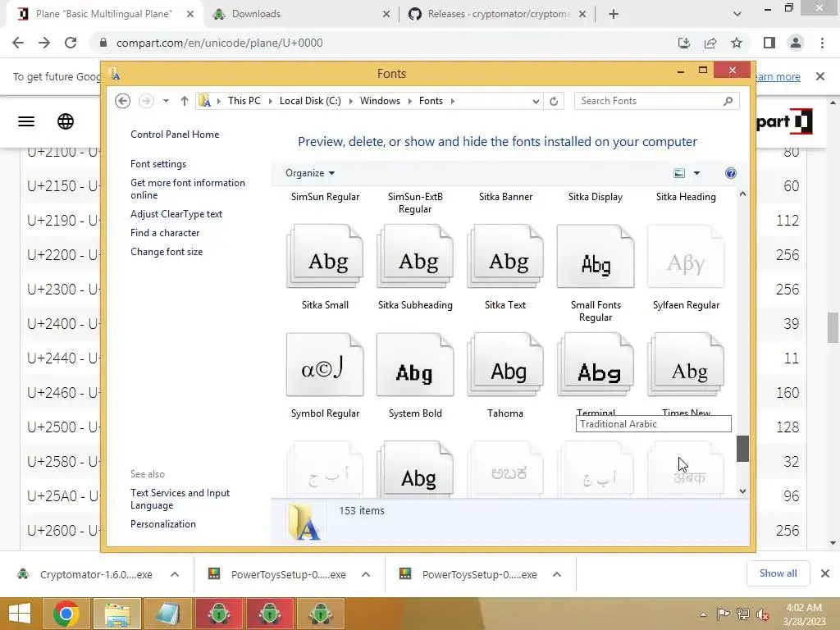Bookmark this page with star icon
Screen dimensions: 840x630
737,43
